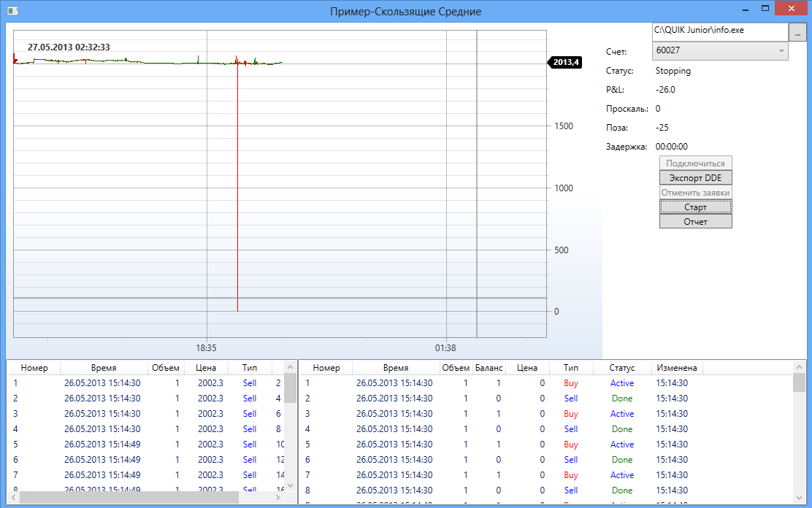Maximize the application window
This screenshot has width=812, height=508.
765,9
